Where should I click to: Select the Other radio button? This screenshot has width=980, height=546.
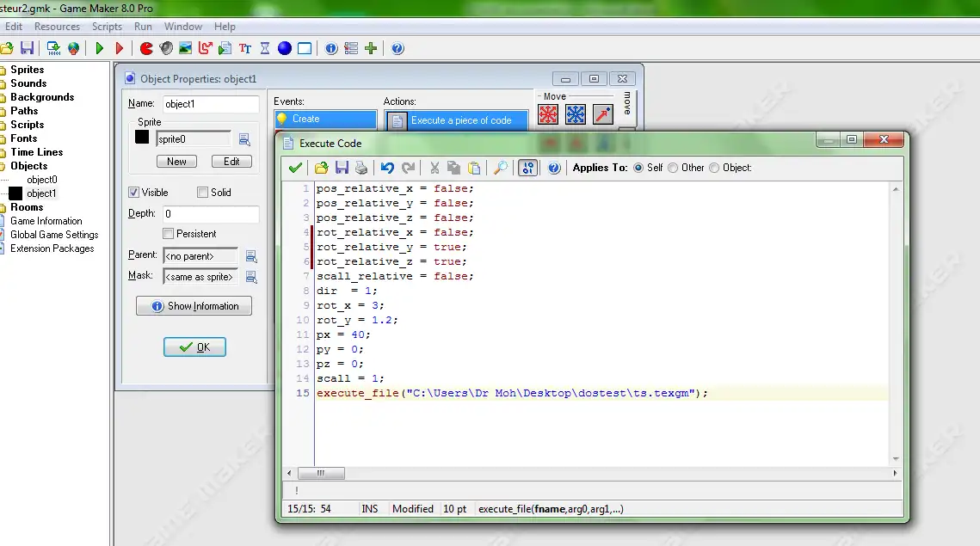tap(673, 168)
